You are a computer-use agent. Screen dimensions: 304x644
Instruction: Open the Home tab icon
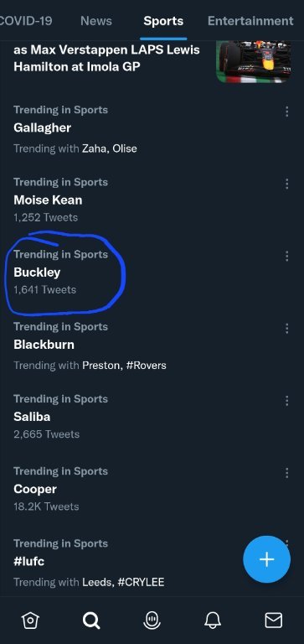(30, 620)
